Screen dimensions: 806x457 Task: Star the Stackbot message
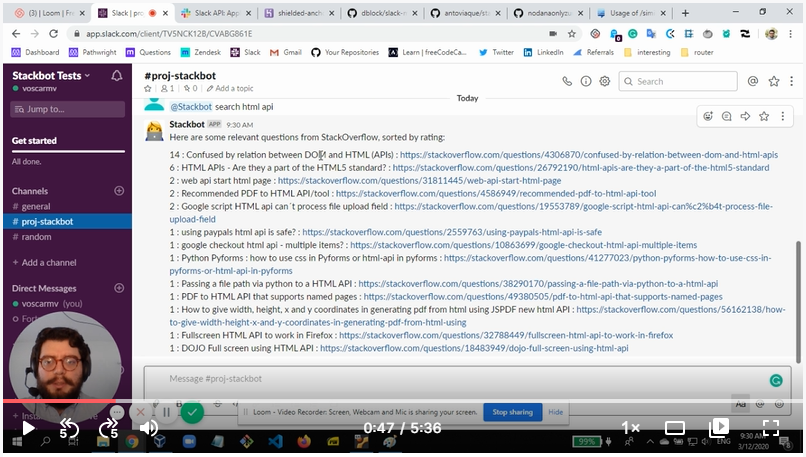click(x=764, y=116)
